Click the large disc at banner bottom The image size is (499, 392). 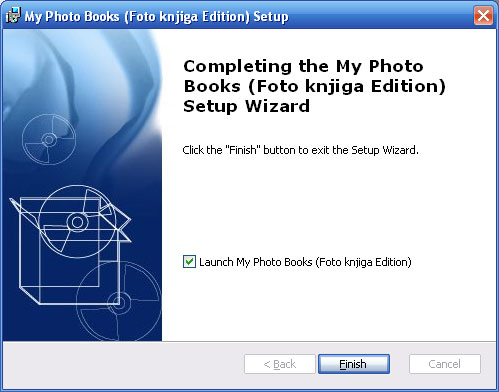click(x=119, y=302)
